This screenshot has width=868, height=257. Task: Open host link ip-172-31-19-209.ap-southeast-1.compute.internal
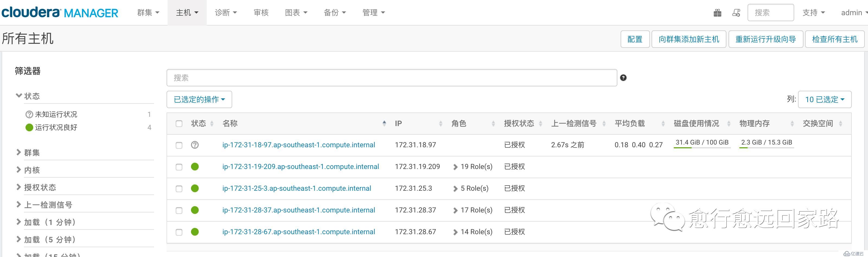tap(301, 167)
